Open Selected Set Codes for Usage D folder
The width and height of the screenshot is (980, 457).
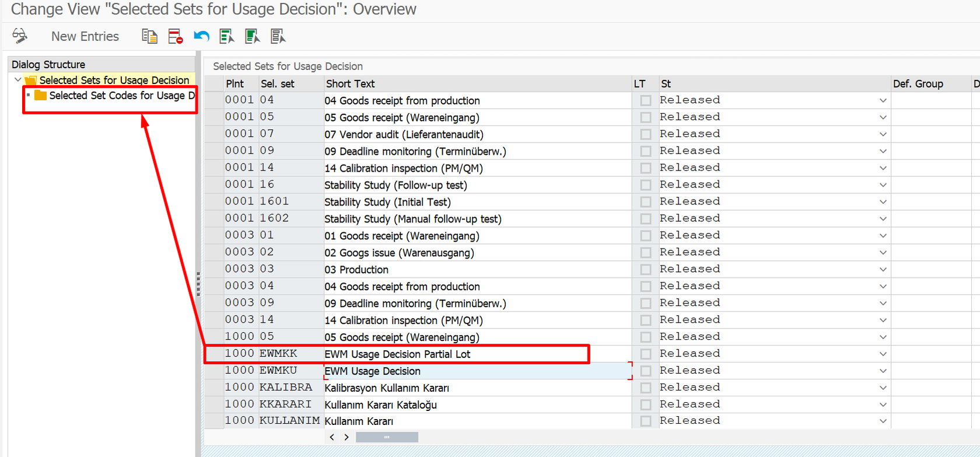coord(40,95)
